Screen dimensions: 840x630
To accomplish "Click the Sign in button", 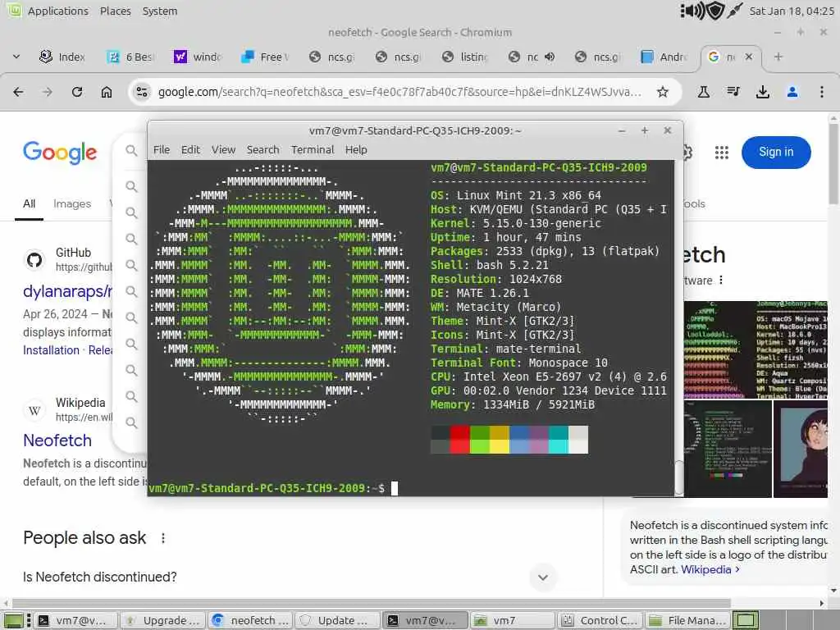I will pyautogui.click(x=776, y=152).
